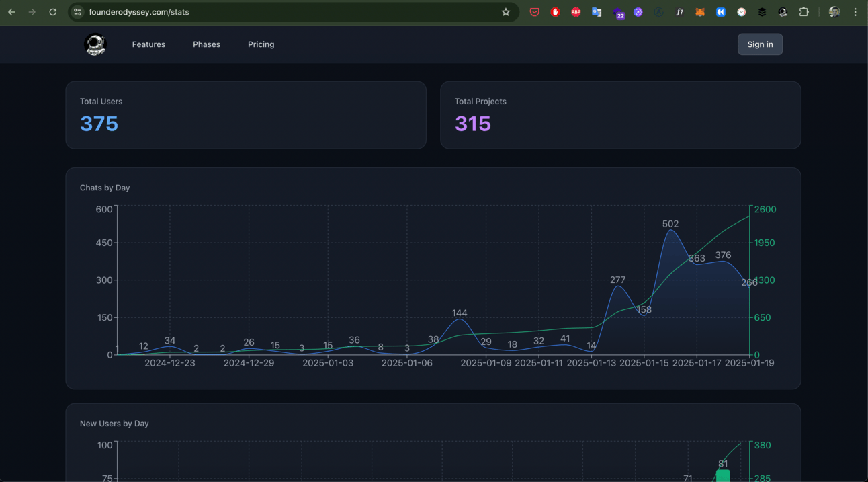The height and width of the screenshot is (482, 868).
Task: Open Chrome's three-dot menu
Action: point(855,12)
